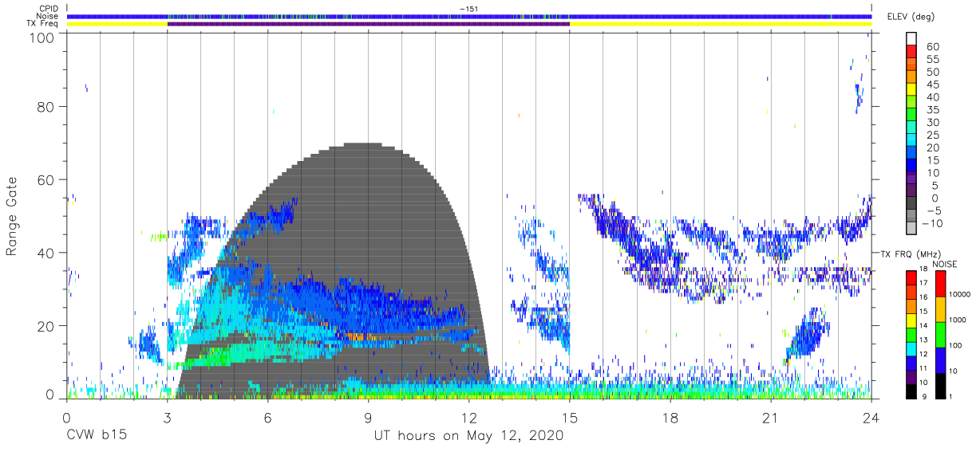
Task: Click the '55' label on elevation colorbar
Action: (x=931, y=59)
